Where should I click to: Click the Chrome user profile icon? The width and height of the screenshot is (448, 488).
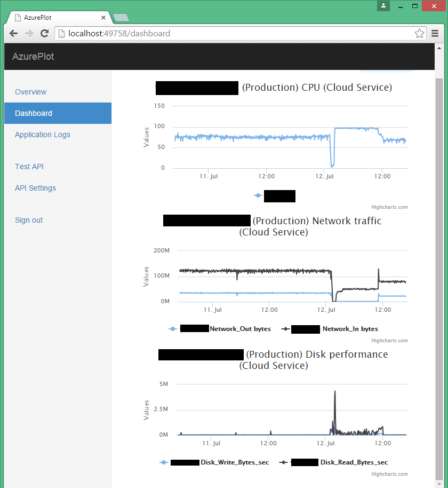[383, 5]
